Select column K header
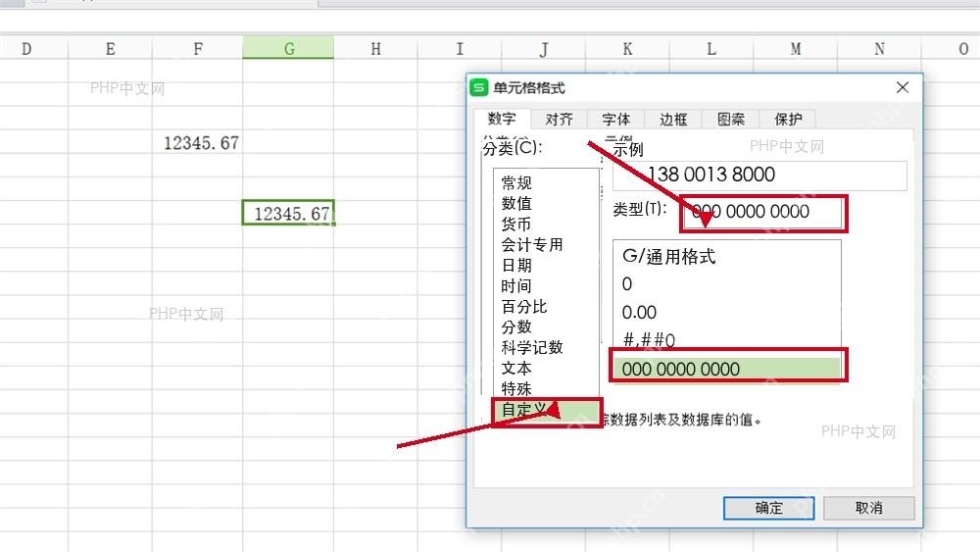980x552 pixels. click(627, 49)
